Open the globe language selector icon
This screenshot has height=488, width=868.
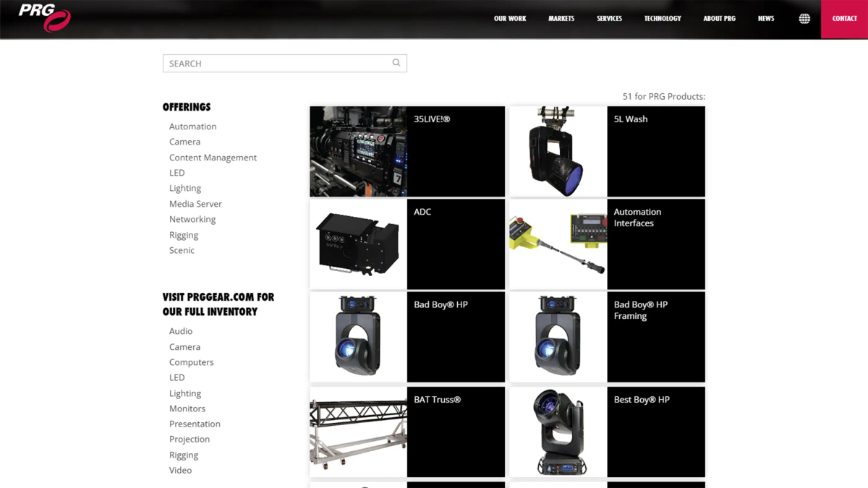pos(804,19)
